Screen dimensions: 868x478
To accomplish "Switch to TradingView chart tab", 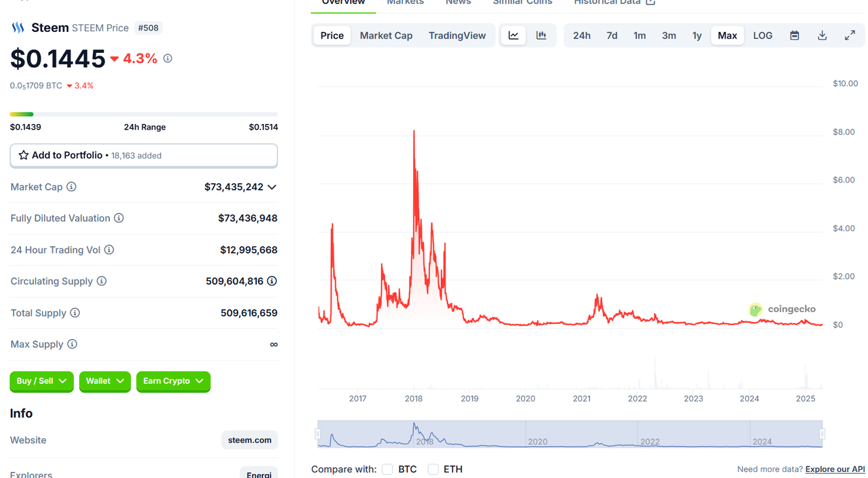I will (x=457, y=35).
